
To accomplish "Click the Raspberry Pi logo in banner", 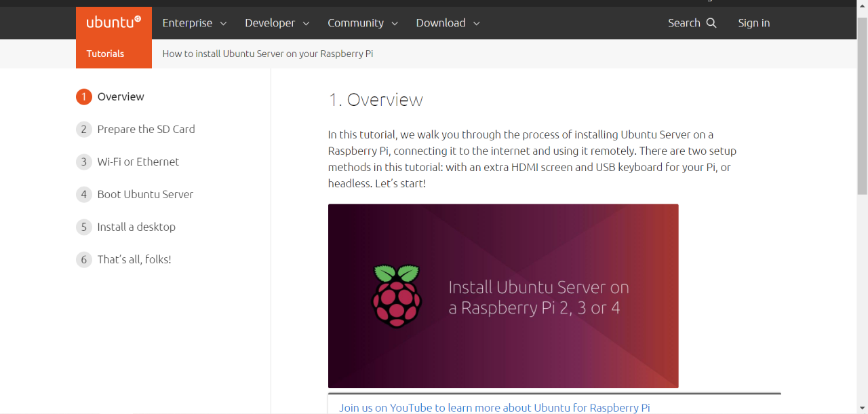I will pyautogui.click(x=397, y=296).
